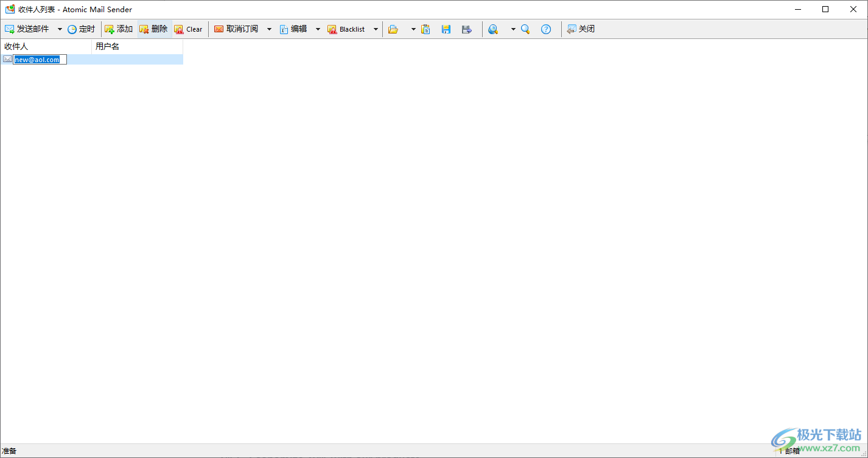Click 添加 to add a recipient
868x458 pixels.
point(119,29)
